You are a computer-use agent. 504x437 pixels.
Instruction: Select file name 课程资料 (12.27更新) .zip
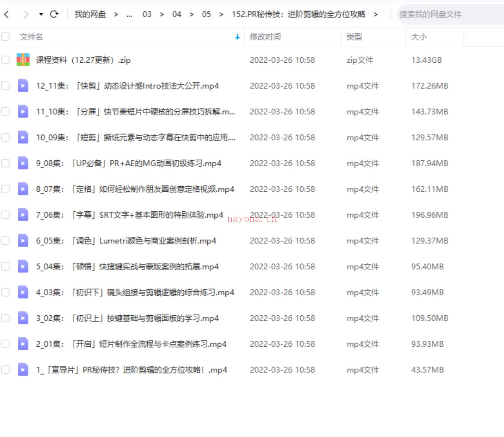(x=83, y=60)
